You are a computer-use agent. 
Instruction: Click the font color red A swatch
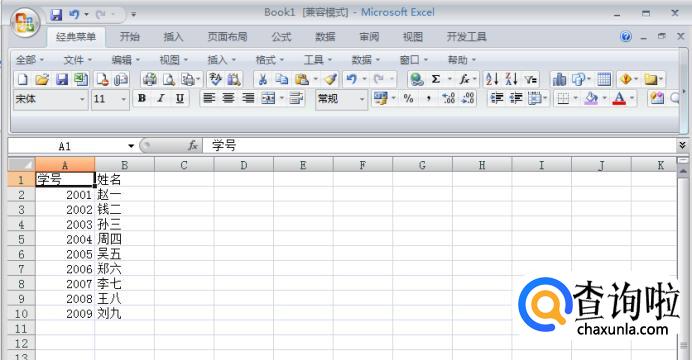point(620,98)
